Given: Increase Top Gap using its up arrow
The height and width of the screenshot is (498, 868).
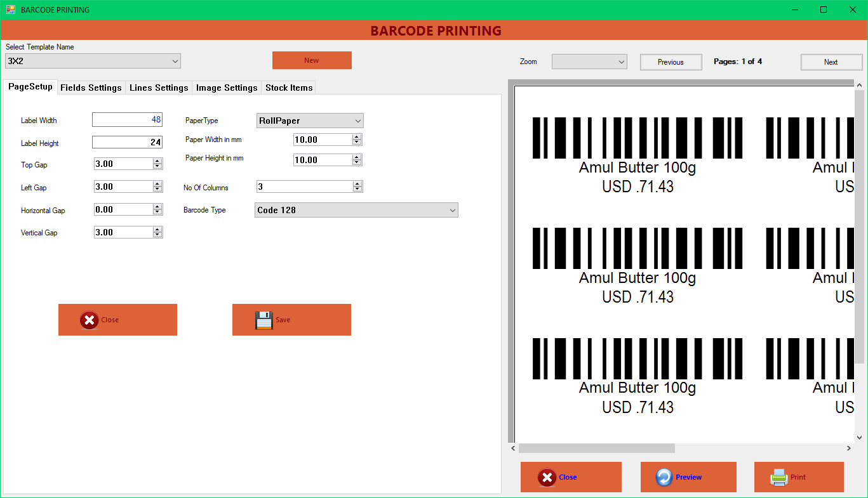Looking at the screenshot, I should pos(159,161).
